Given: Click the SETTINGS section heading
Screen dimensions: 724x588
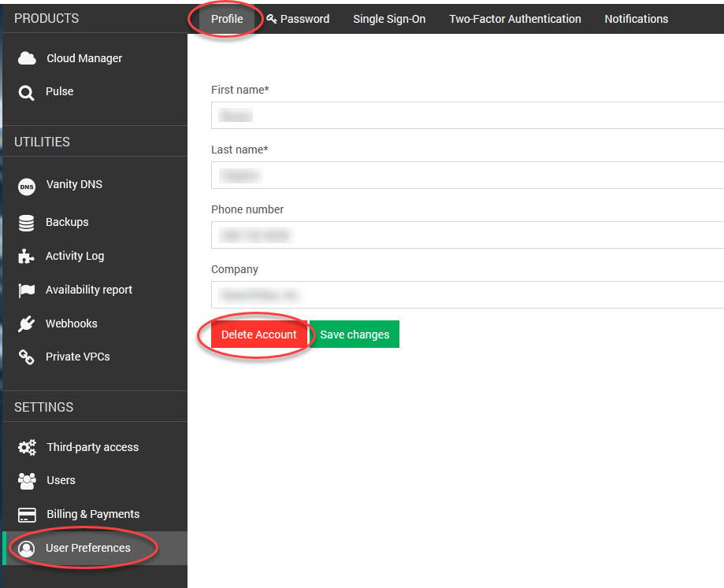Looking at the screenshot, I should (44, 407).
